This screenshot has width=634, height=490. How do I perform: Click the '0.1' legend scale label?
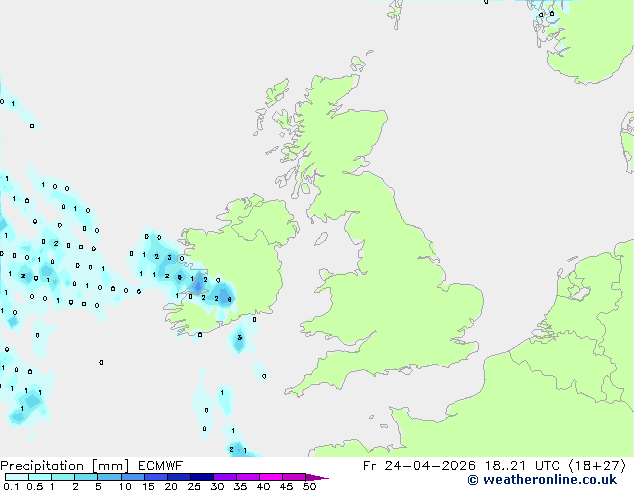point(11,486)
